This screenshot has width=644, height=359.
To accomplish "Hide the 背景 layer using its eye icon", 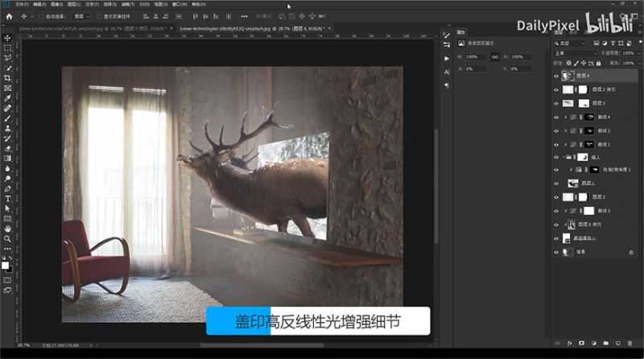I will 556,253.
